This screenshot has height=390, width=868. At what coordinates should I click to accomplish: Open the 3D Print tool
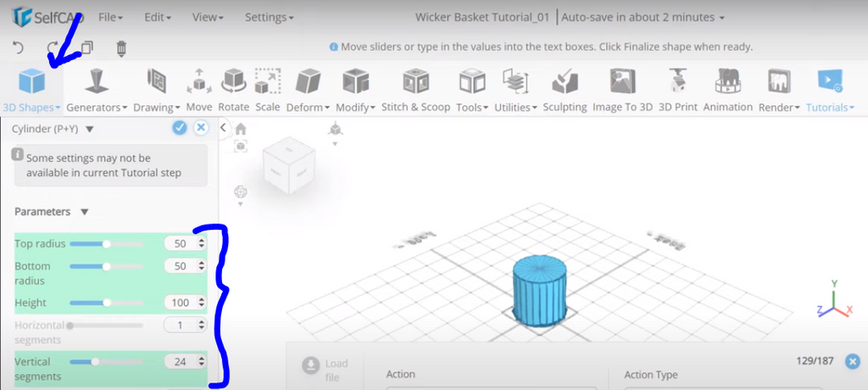[678, 91]
